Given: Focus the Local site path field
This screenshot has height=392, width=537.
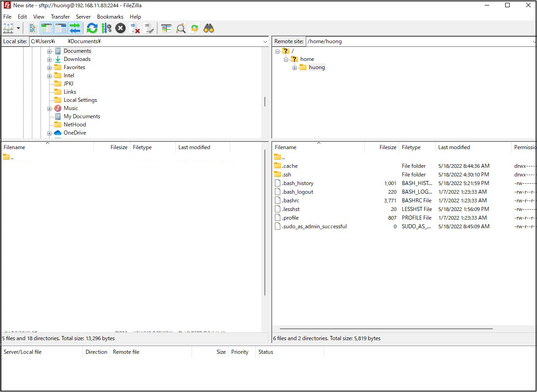Looking at the screenshot, I should 146,42.
